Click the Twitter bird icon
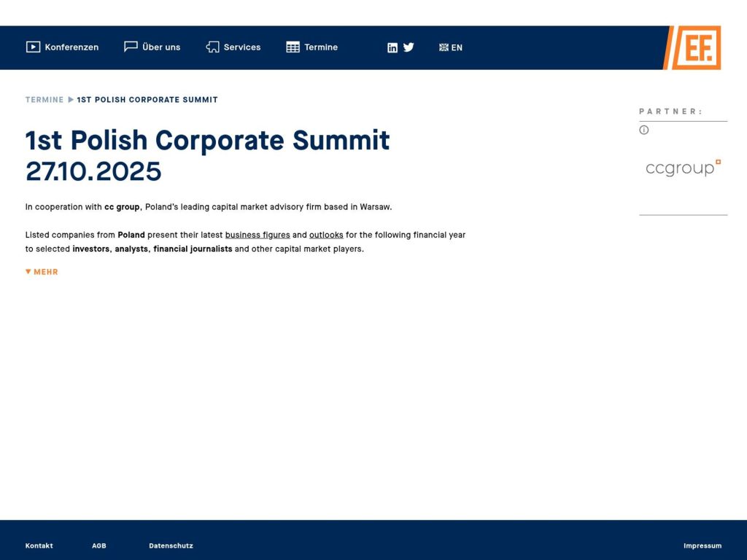This screenshot has width=747, height=560. tap(409, 47)
